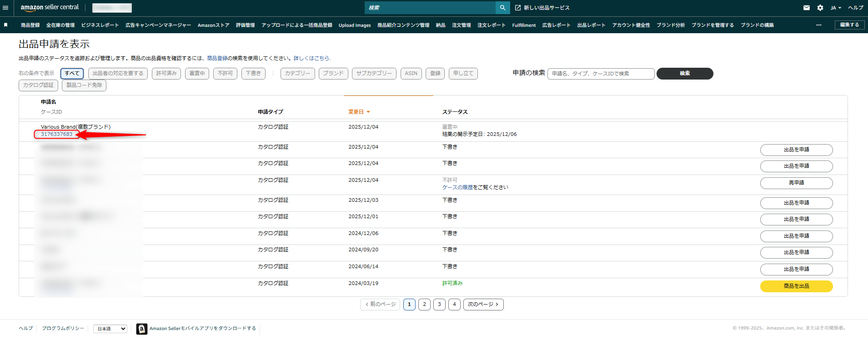Viewport: 868px width, 345px height.
Task: Open the ビジネスレポート menu item
Action: click(x=100, y=25)
